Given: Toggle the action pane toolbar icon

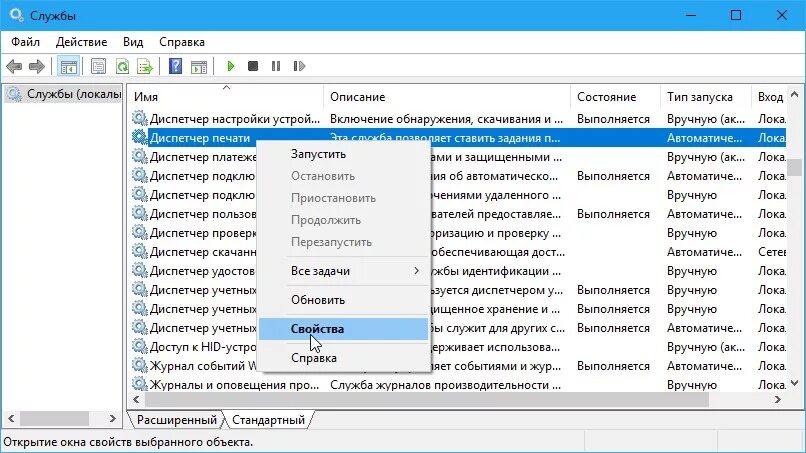Looking at the screenshot, I should click(199, 66).
